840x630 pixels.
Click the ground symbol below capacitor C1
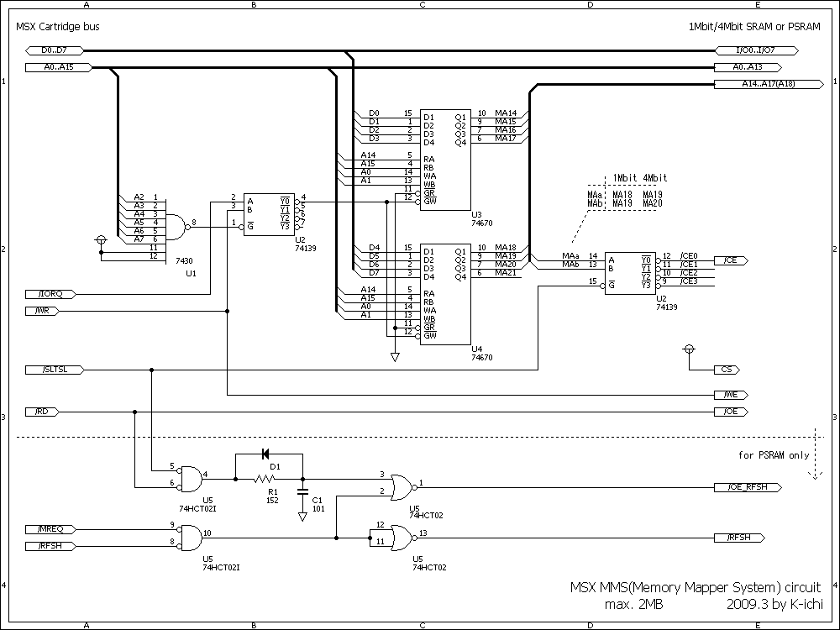[302, 517]
